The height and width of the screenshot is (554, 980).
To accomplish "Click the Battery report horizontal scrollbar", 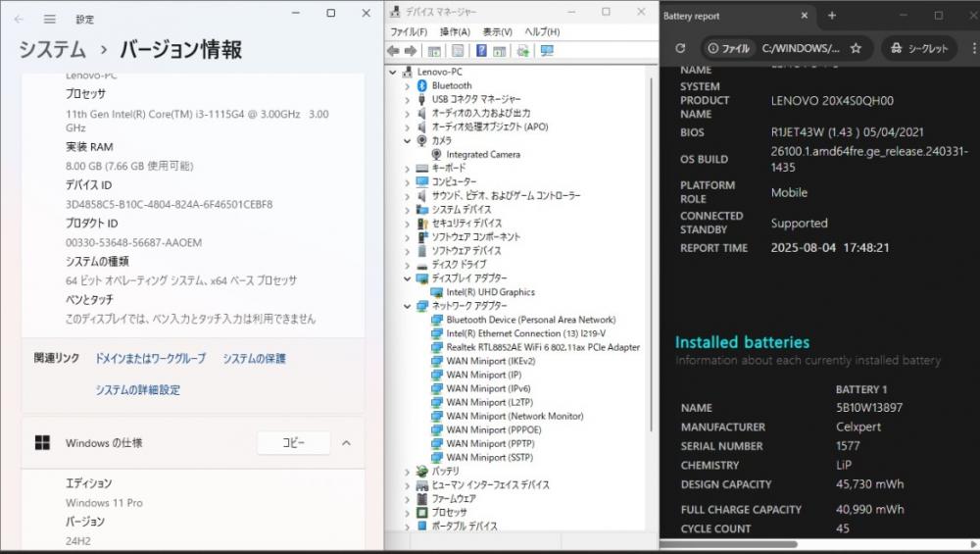I will click(729, 543).
